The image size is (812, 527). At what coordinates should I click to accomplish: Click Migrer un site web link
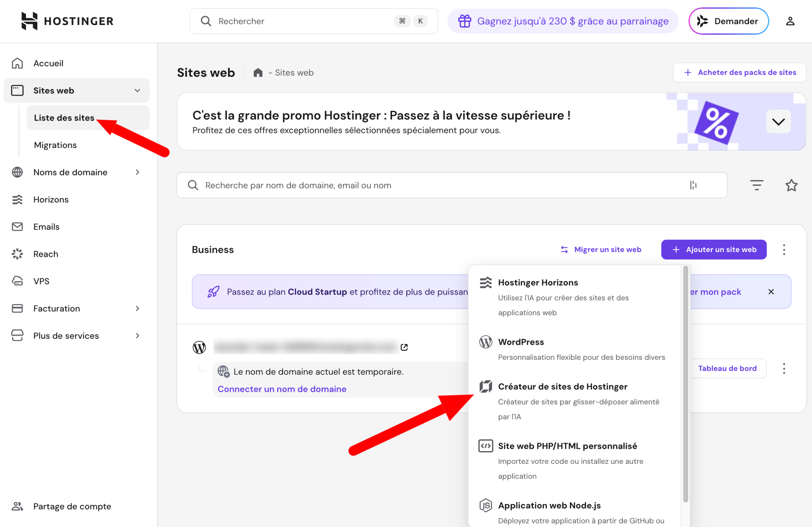tap(601, 250)
